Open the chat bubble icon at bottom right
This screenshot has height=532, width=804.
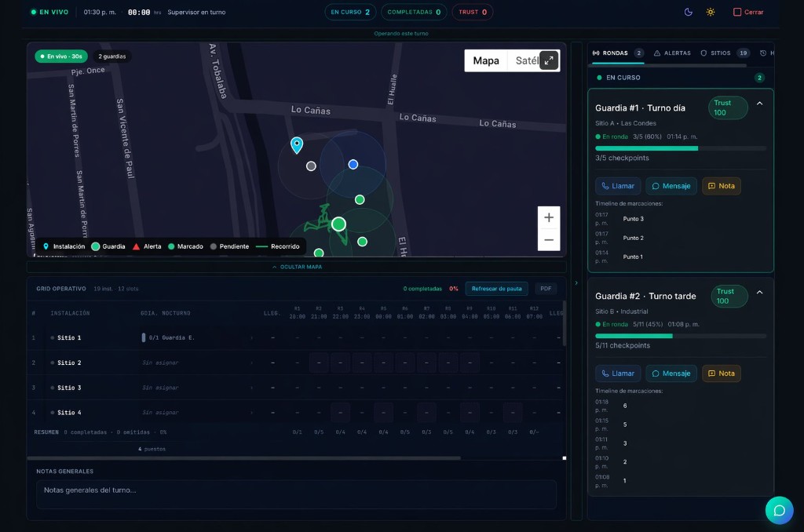(779, 510)
